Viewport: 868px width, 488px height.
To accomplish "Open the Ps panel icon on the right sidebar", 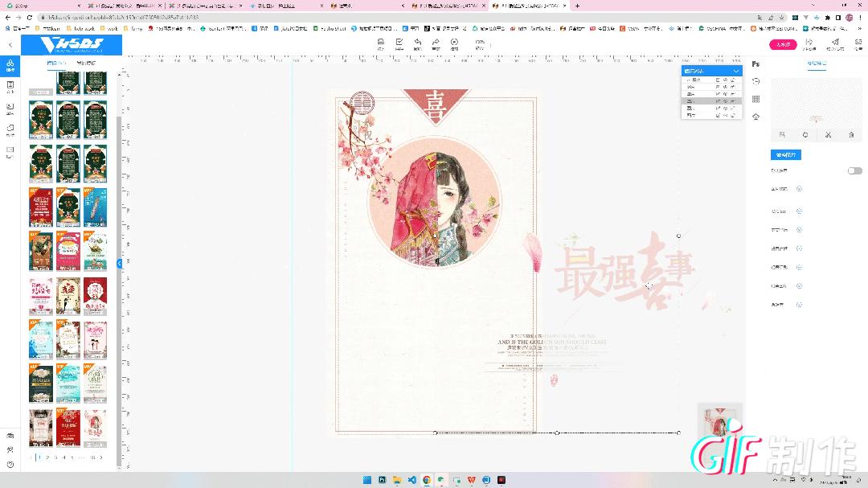I will (x=755, y=64).
